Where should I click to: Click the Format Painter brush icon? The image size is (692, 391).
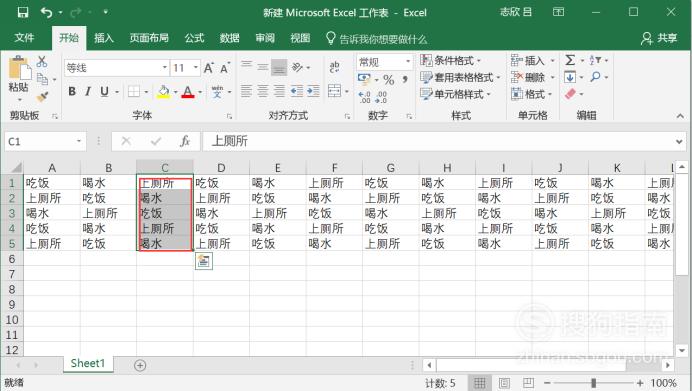[x=43, y=97]
